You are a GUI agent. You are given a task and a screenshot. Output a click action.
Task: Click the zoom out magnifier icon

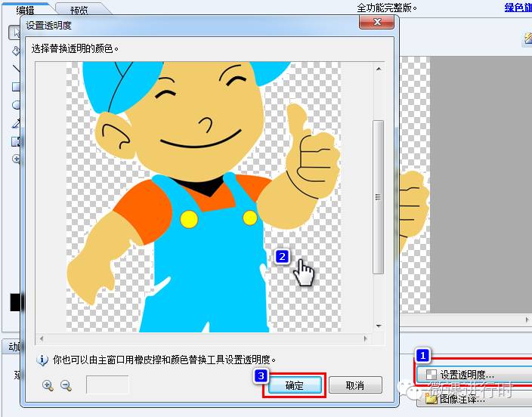66,385
